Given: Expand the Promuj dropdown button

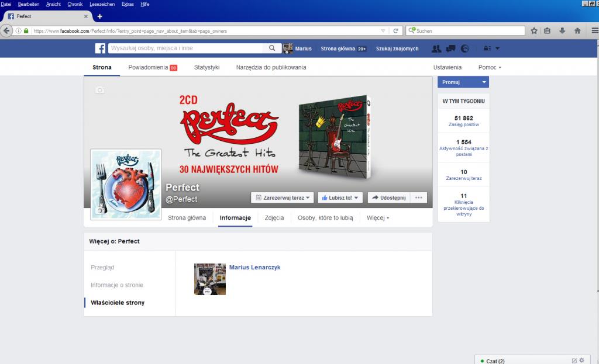Looking at the screenshot, I should tap(463, 82).
